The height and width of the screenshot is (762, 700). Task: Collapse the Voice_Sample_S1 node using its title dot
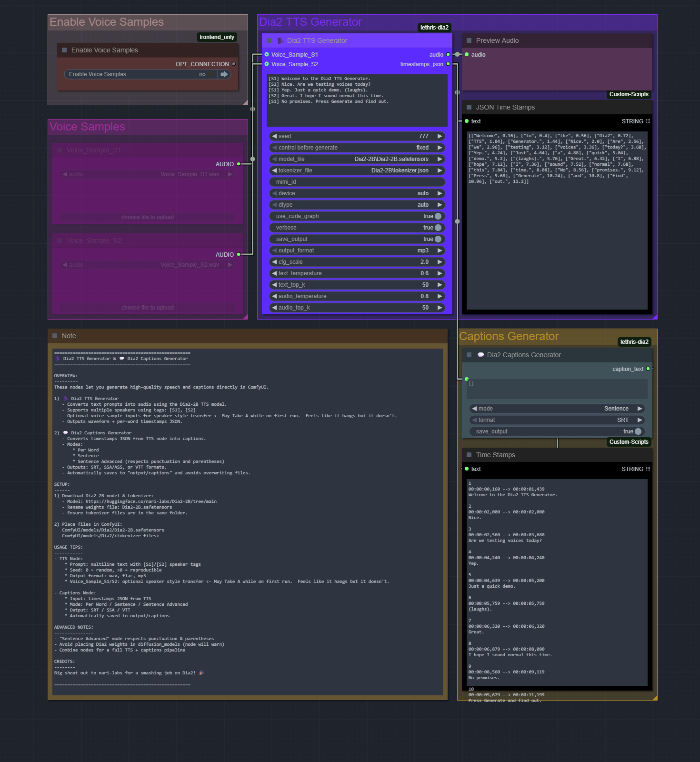(x=60, y=150)
